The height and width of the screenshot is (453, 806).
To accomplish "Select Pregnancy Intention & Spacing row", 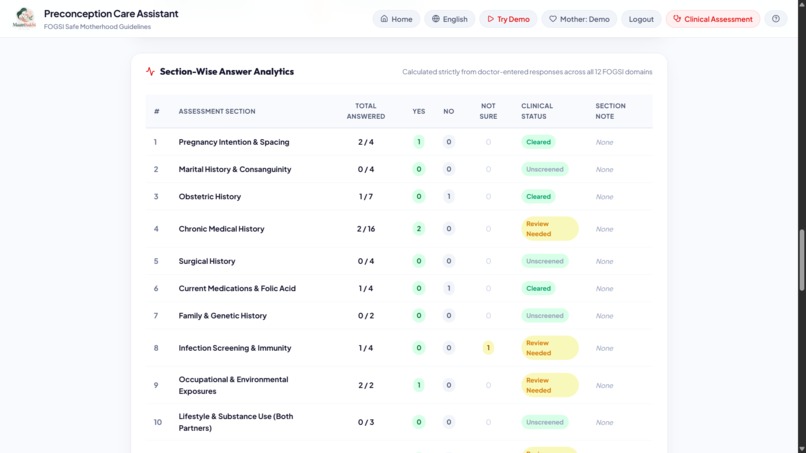I will tap(399, 142).
